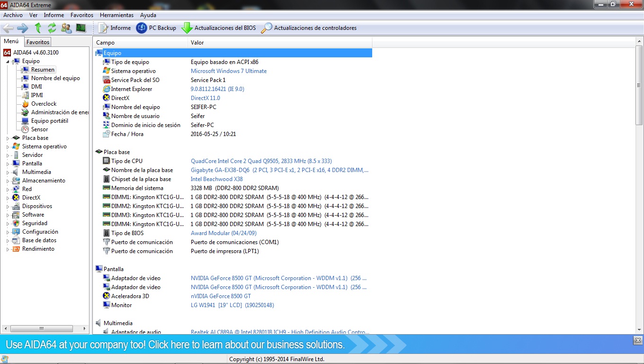The width and height of the screenshot is (644, 364).
Task: Click the Equipo portátil laptop icon
Action: 25,121
